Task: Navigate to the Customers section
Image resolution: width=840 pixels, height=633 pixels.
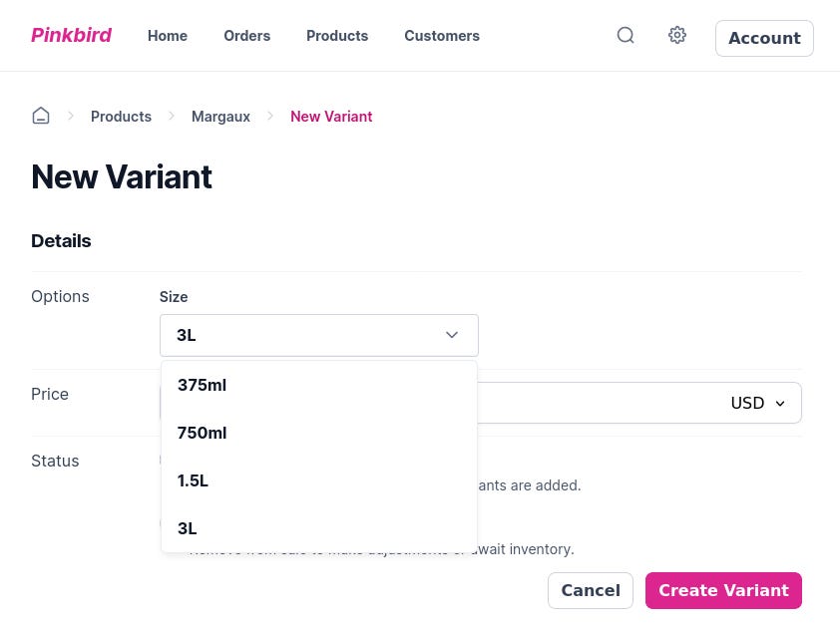Action: (442, 36)
